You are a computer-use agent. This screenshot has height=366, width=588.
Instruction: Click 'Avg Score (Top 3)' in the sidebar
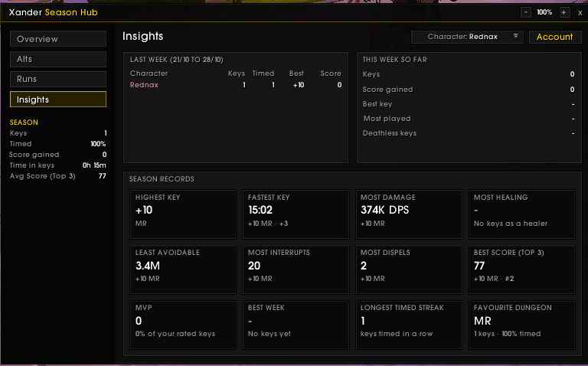(x=42, y=176)
